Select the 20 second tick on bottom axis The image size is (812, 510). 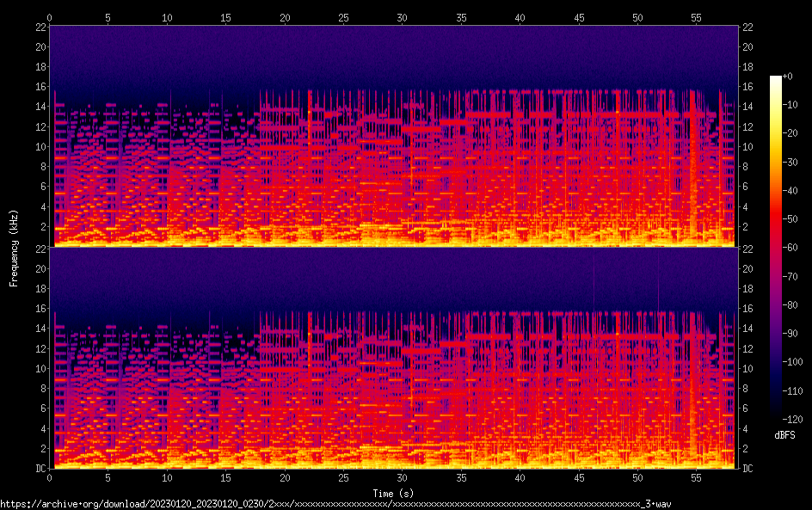pyautogui.click(x=285, y=477)
